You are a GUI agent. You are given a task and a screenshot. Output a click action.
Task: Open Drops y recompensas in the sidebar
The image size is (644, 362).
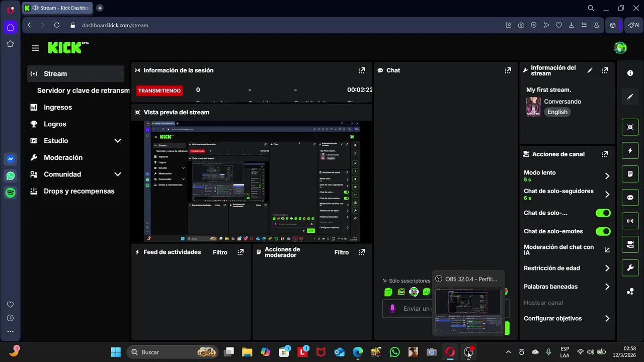(76, 191)
